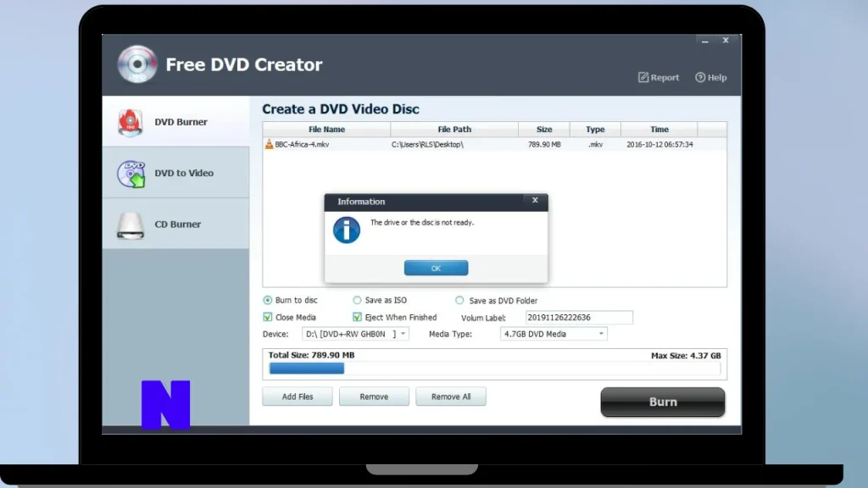Click the Report pencil icon

643,77
